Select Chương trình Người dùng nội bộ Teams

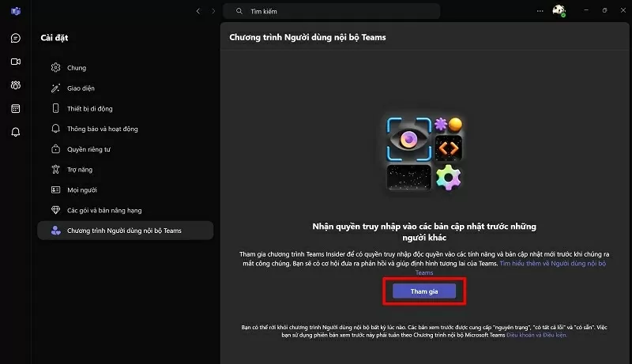[126, 231]
